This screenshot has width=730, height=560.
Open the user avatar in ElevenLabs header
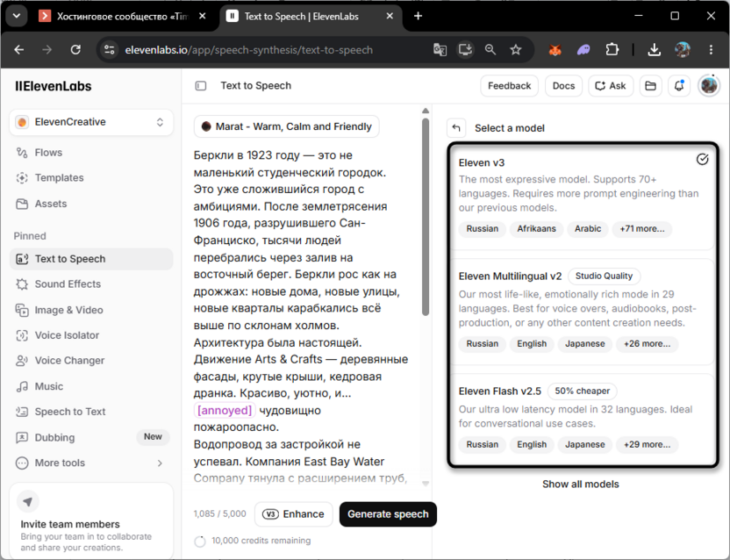tap(709, 85)
